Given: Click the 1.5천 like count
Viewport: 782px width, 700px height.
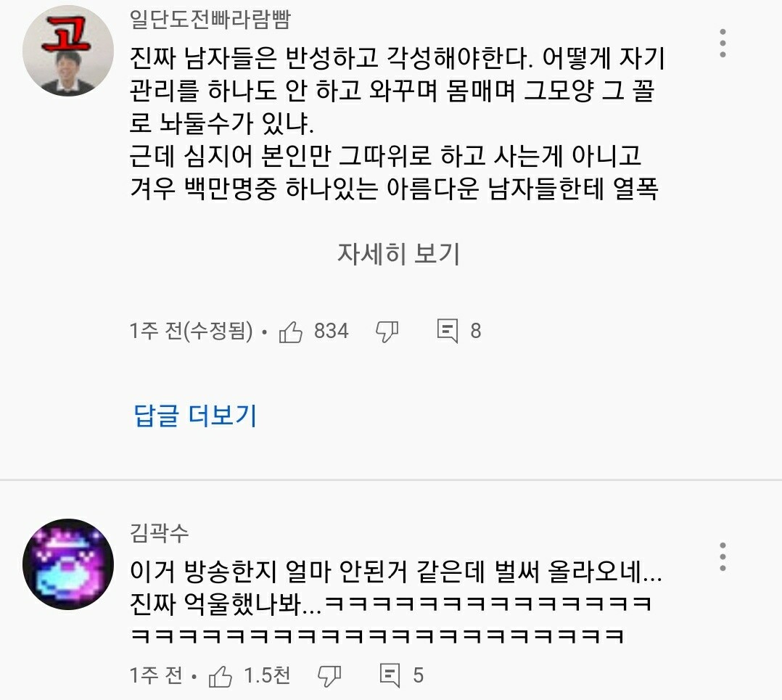Looking at the screenshot, I should 267,675.
